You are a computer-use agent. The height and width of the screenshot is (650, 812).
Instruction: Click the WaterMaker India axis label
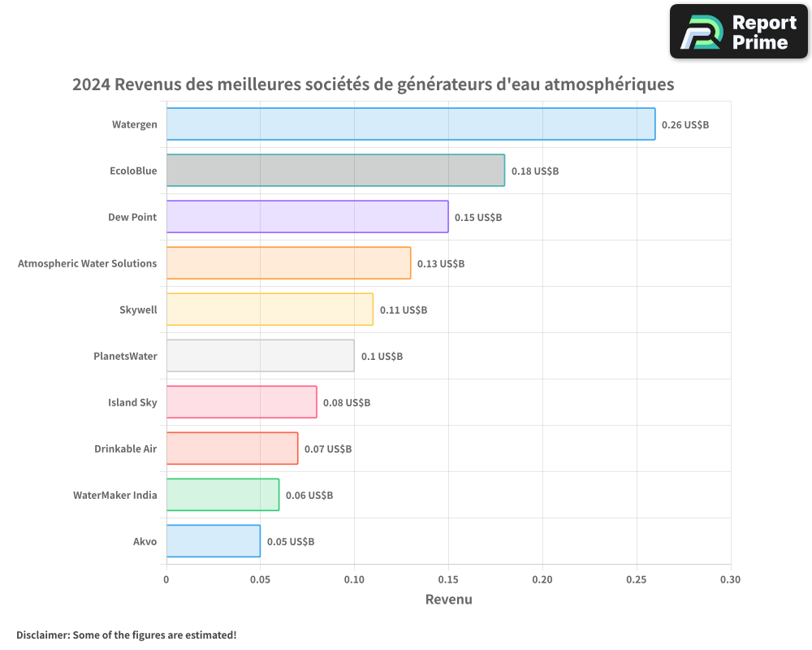coord(115,495)
